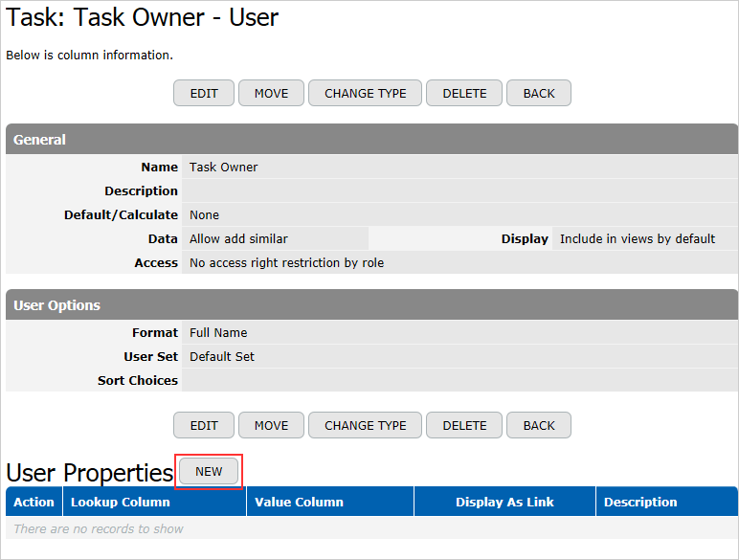Click the Description label in General section
This screenshot has width=739, height=560.
pos(141,190)
